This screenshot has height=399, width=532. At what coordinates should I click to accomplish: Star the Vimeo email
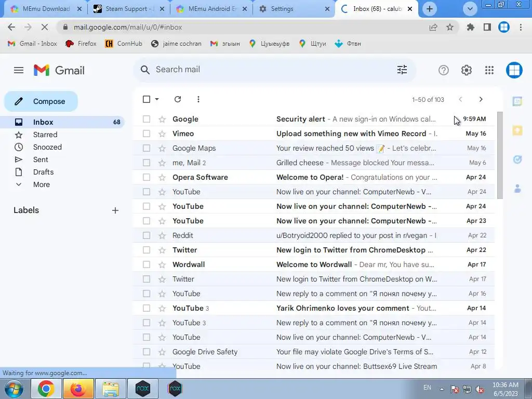click(x=162, y=134)
